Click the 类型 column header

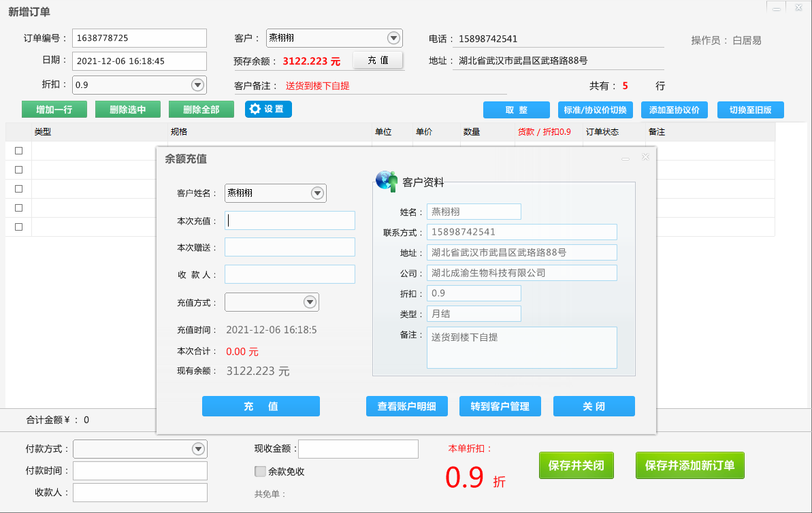(x=43, y=132)
